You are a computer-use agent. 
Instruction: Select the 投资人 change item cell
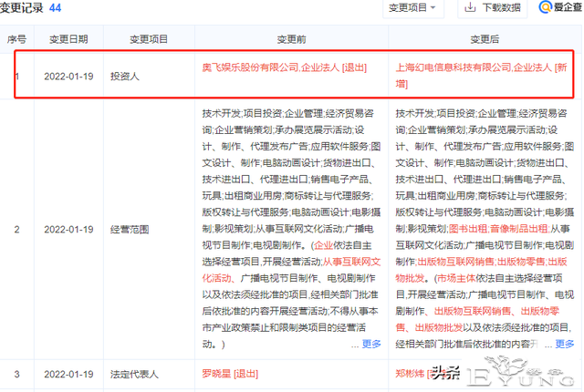[x=124, y=77]
